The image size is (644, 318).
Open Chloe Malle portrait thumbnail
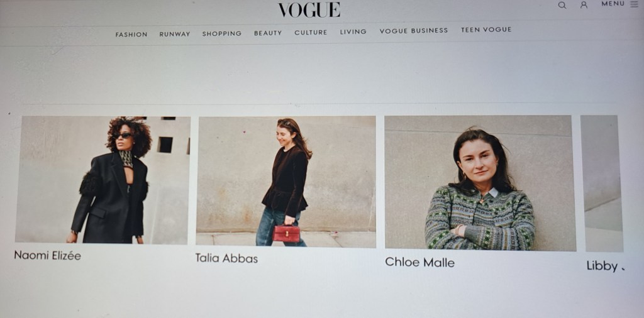click(x=480, y=183)
